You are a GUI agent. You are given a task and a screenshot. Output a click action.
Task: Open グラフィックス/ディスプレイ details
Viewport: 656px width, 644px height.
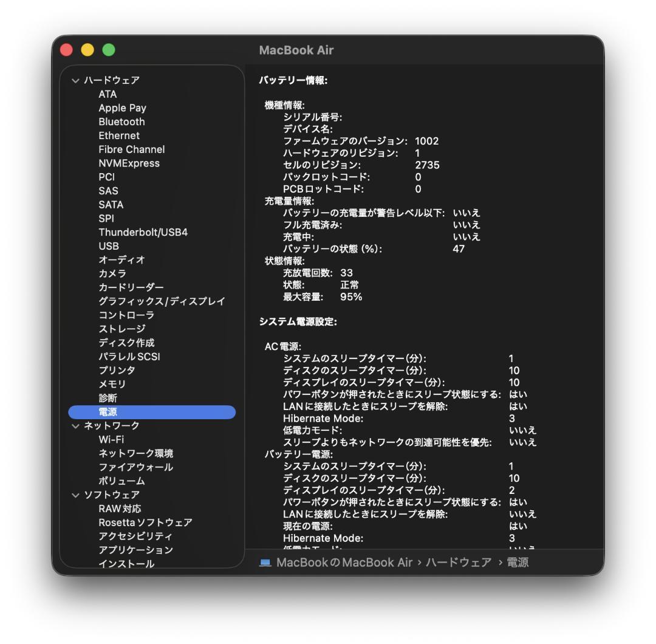click(162, 301)
